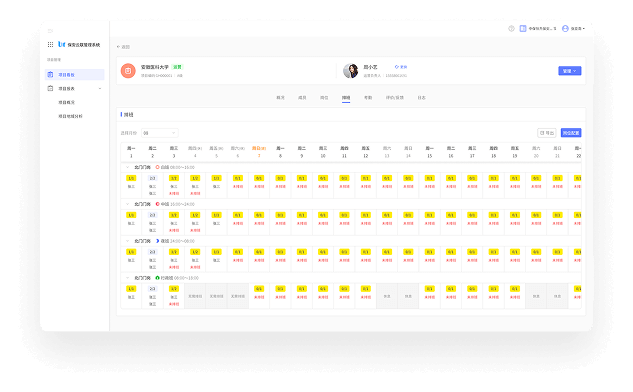633x392 pixels.
Task: Click the blue change-manager refresh icon
Action: point(397,67)
